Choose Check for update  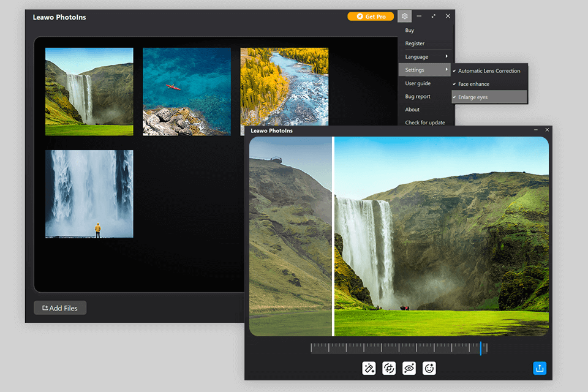426,123
